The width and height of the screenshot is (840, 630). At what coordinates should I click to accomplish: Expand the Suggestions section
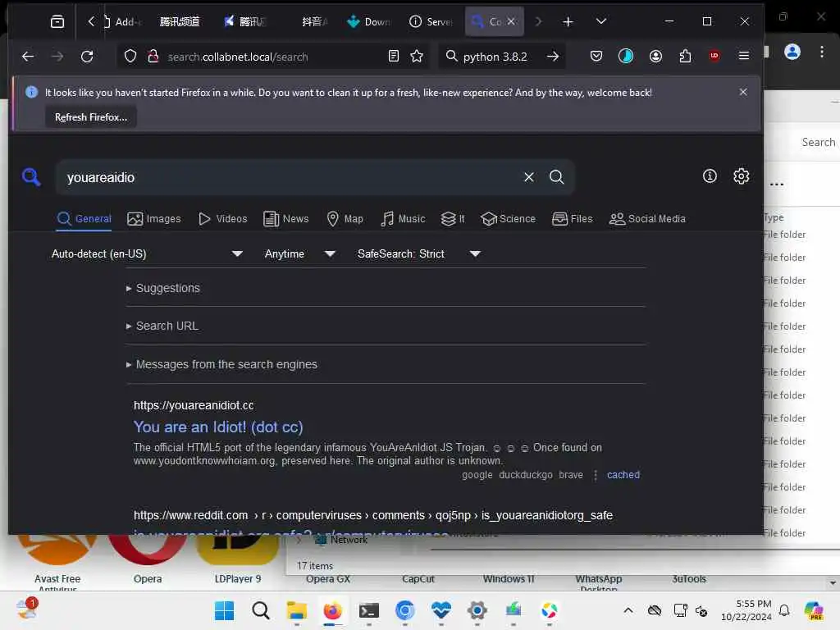tap(163, 288)
